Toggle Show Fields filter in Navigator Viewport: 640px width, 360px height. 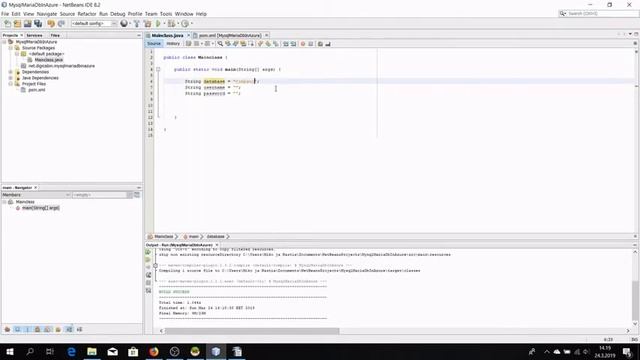pyautogui.click(x=17, y=329)
